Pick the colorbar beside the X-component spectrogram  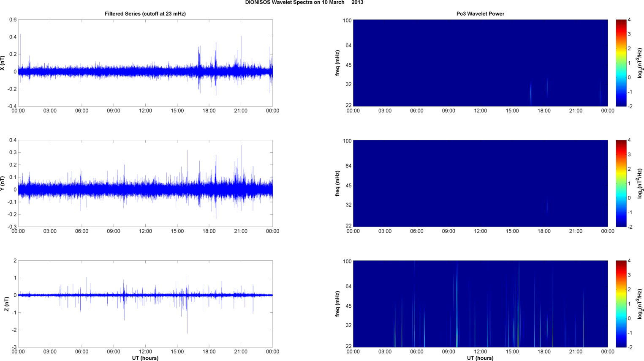621,63
